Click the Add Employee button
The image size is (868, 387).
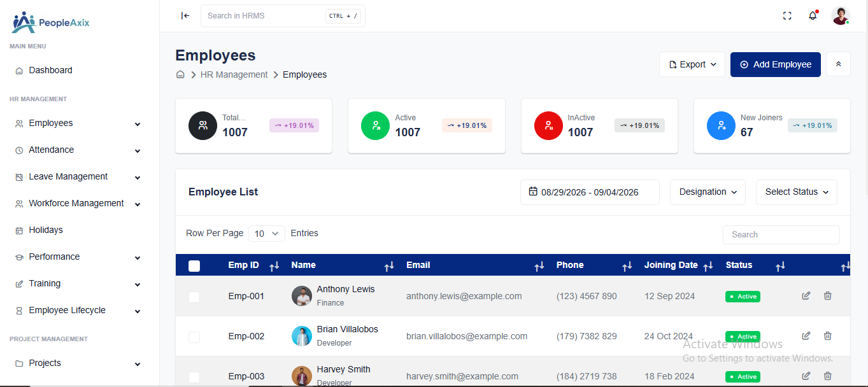pos(776,64)
